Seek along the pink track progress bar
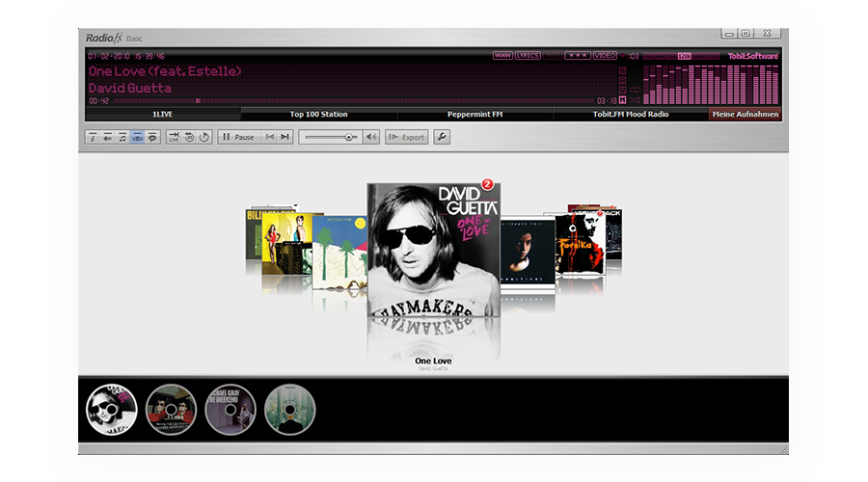The height and width of the screenshot is (482, 868). (x=353, y=100)
